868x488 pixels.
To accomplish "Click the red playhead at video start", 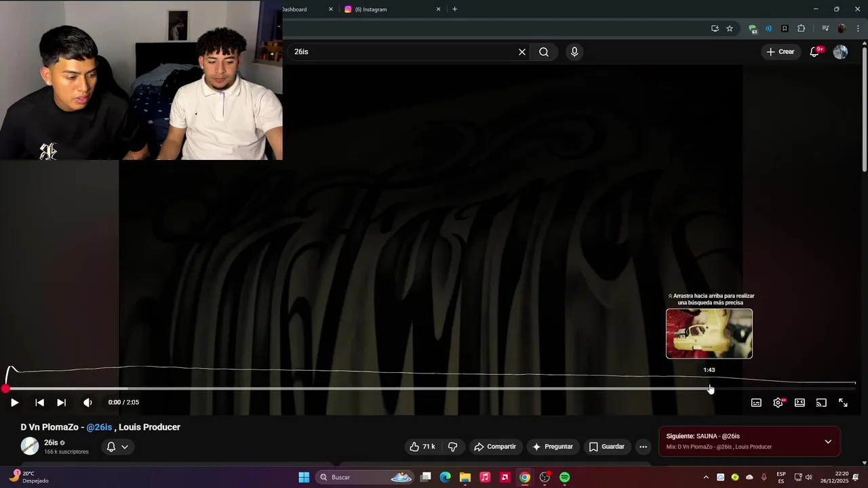I will tap(5, 389).
